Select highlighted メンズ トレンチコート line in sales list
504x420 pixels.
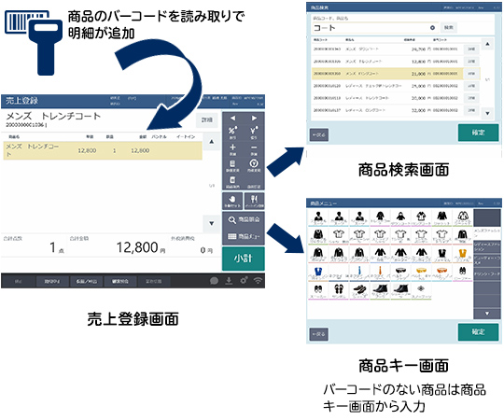[103, 150]
